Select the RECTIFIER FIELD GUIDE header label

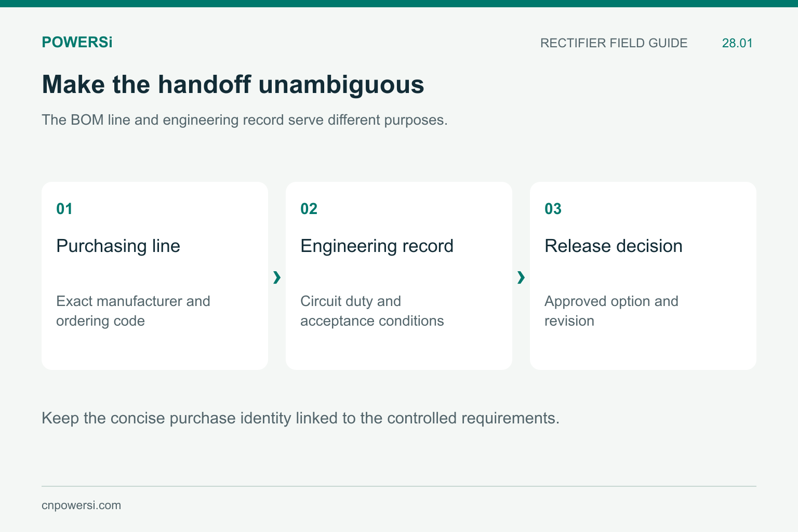(x=614, y=43)
